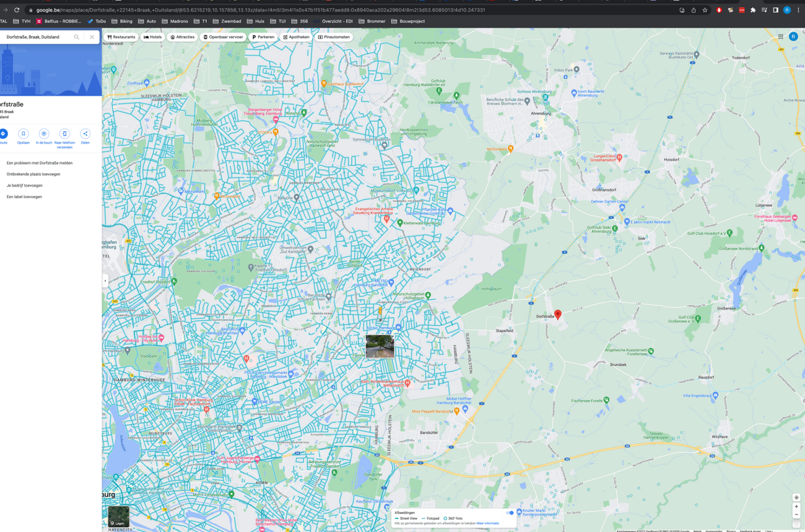
Task: Open Meer informatie link in Afbeeldingen card
Action: [x=488, y=523]
